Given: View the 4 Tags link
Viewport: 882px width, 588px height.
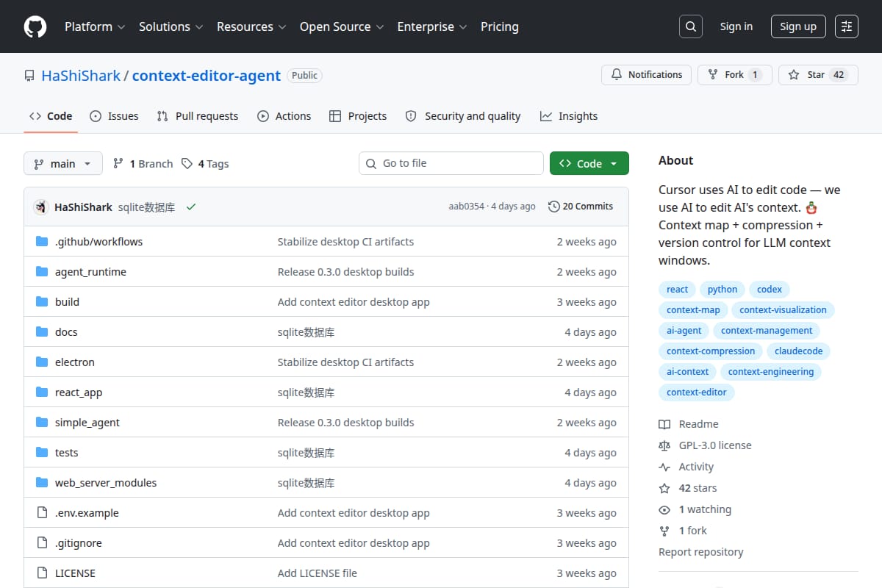Looking at the screenshot, I should click(x=205, y=164).
